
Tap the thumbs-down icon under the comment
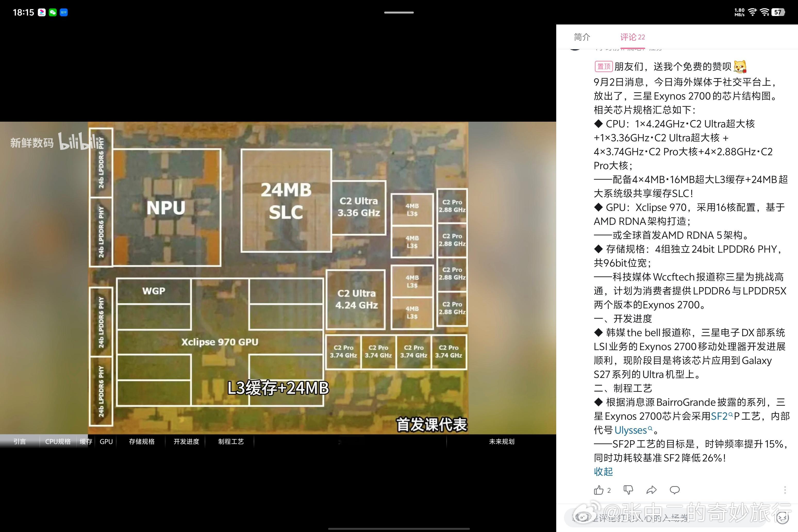(628, 490)
